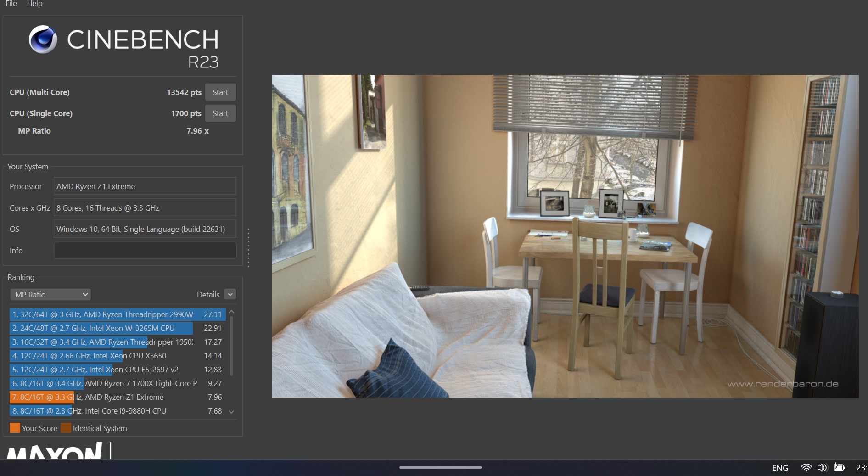Start the CPU Single Core benchmark

point(220,113)
